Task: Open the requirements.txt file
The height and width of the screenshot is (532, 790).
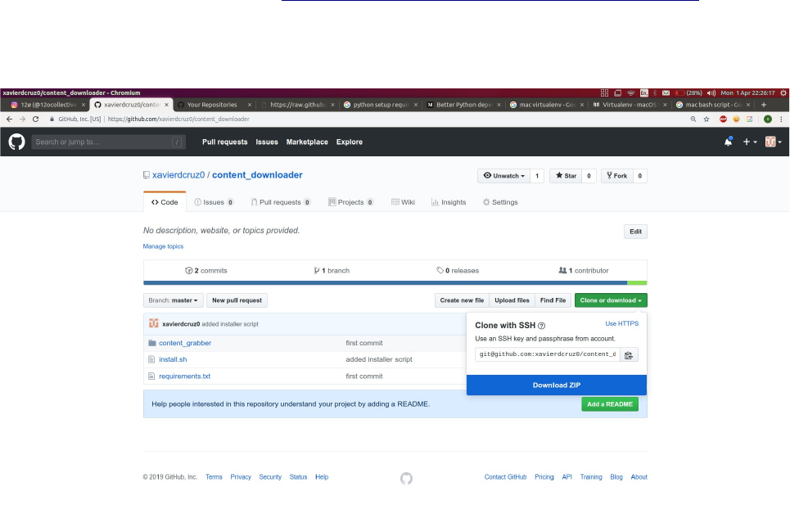Action: pyautogui.click(x=184, y=376)
